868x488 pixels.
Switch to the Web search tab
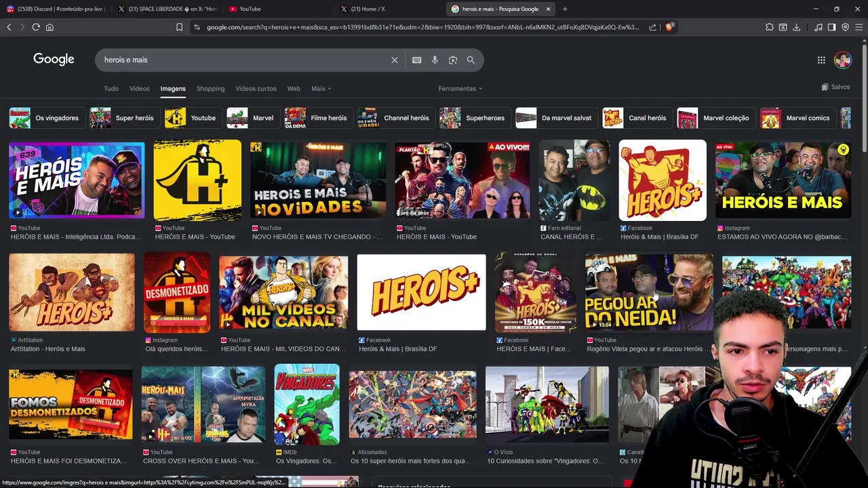coord(294,89)
